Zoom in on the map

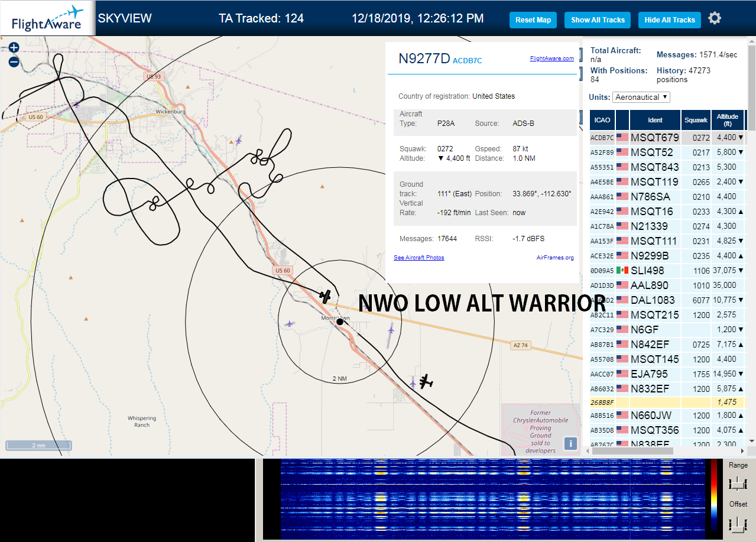(x=14, y=47)
